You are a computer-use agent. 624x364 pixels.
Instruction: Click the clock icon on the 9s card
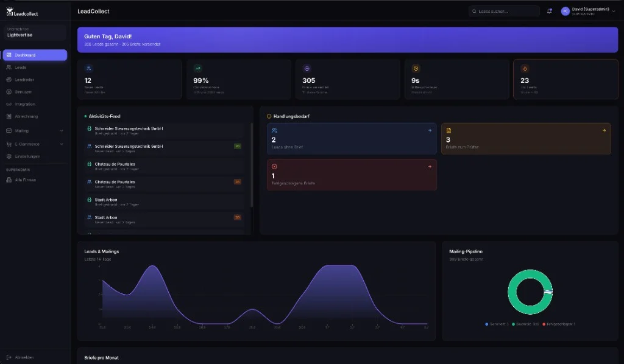click(x=416, y=68)
